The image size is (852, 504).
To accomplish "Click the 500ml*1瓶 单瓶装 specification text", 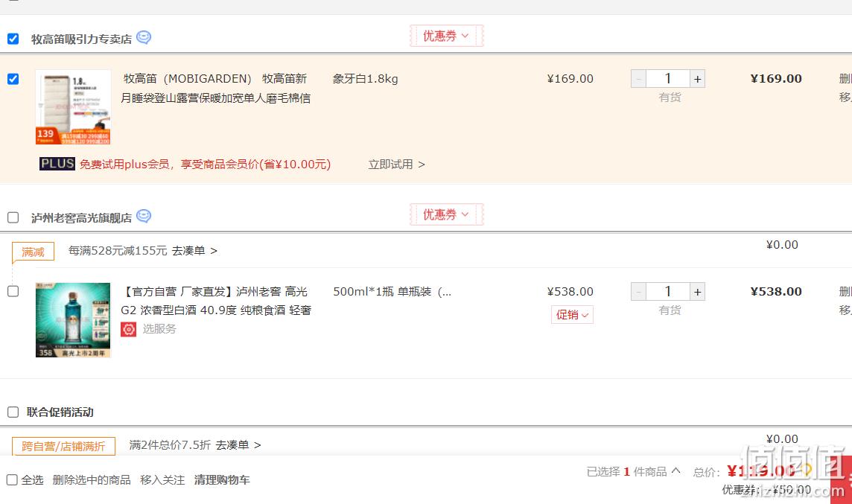I will pyautogui.click(x=392, y=292).
